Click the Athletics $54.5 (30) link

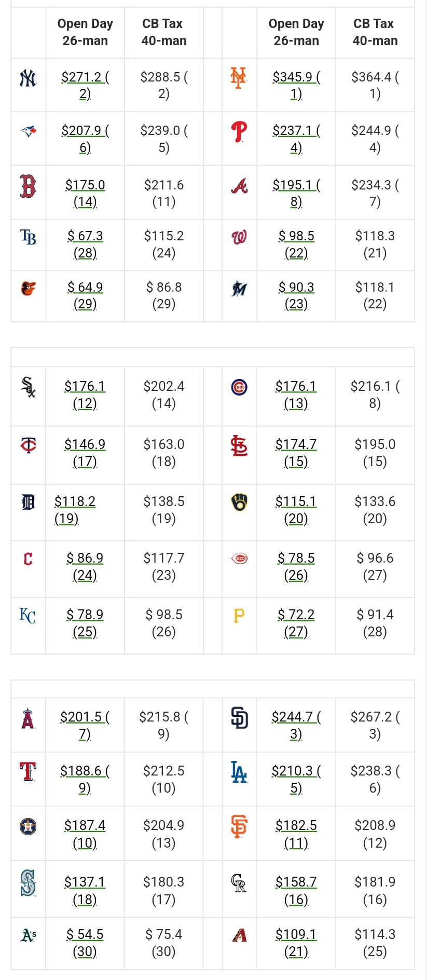pyautogui.click(x=85, y=943)
